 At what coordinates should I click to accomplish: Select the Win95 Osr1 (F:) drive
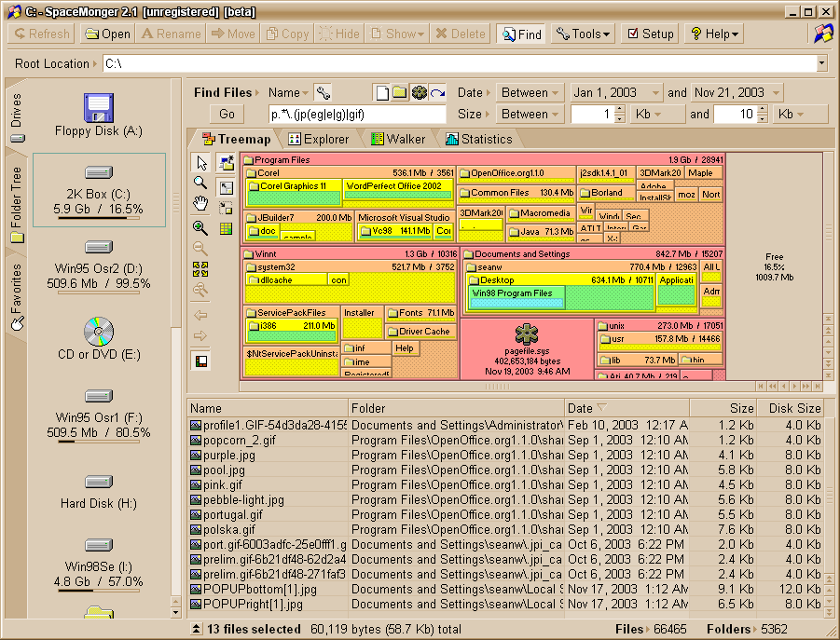pyautogui.click(x=99, y=415)
